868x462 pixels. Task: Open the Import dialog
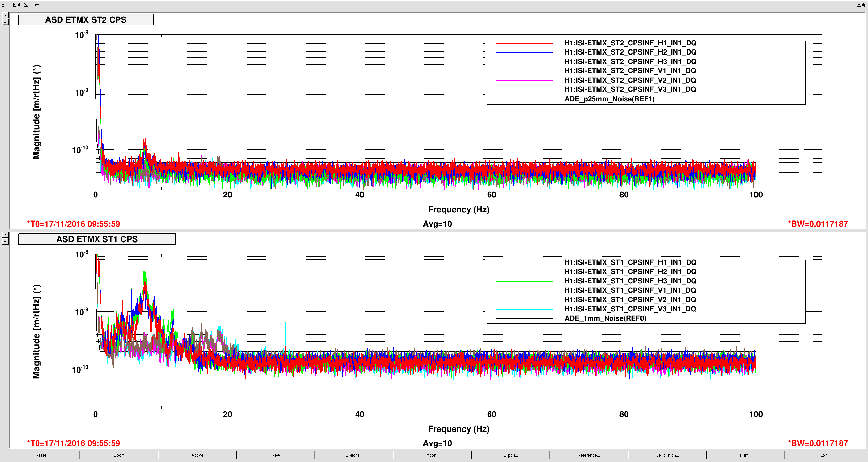pyautogui.click(x=432, y=455)
